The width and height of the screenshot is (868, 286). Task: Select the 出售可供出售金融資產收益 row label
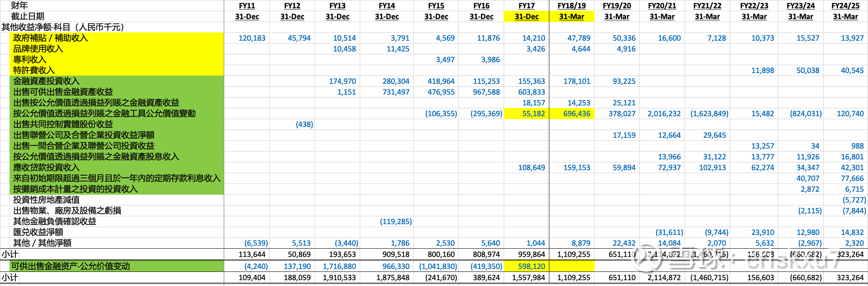click(63, 92)
